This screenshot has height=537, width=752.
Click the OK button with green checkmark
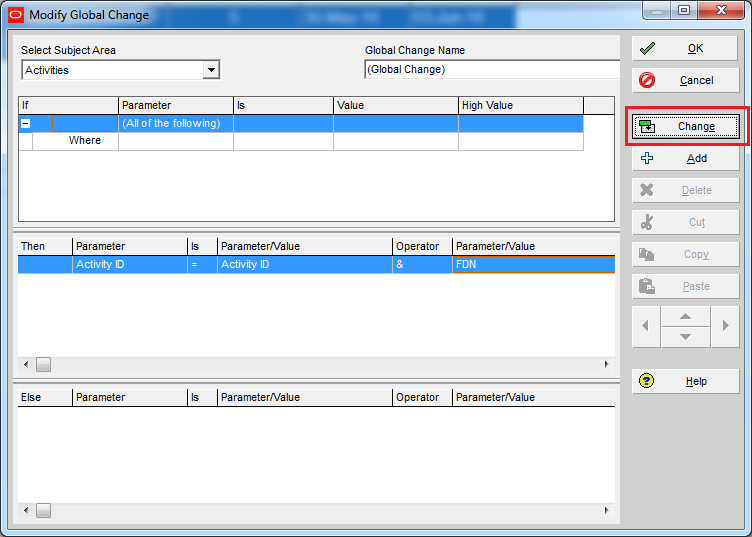click(685, 49)
